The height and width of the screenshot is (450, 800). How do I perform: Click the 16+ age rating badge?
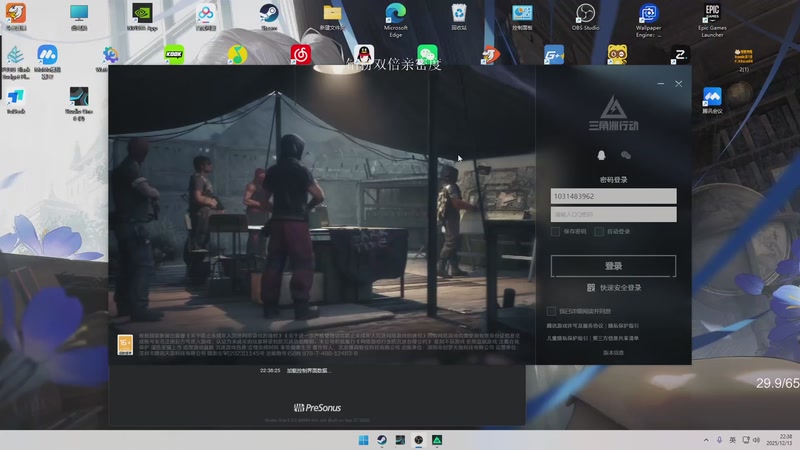click(125, 345)
